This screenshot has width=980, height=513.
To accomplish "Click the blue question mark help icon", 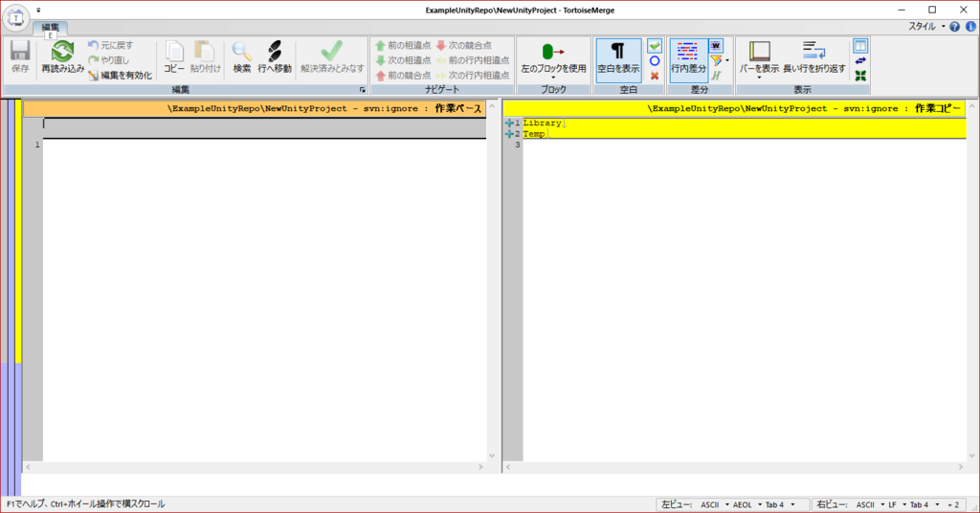I will click(x=954, y=27).
